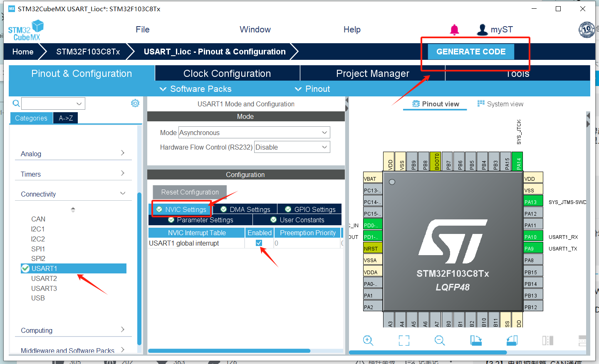Viewport: 599px width, 364px height.
Task: Rotate the chip clockwise
Action: coord(476,341)
